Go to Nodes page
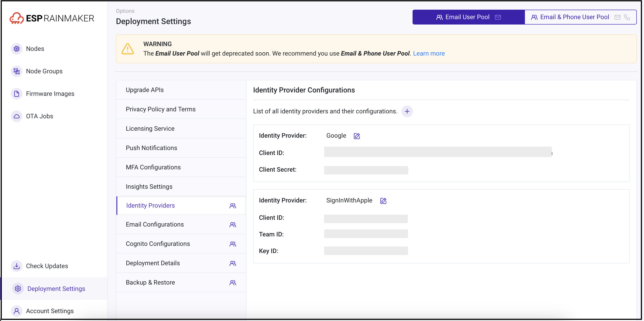The width and height of the screenshot is (644, 321). (35, 49)
